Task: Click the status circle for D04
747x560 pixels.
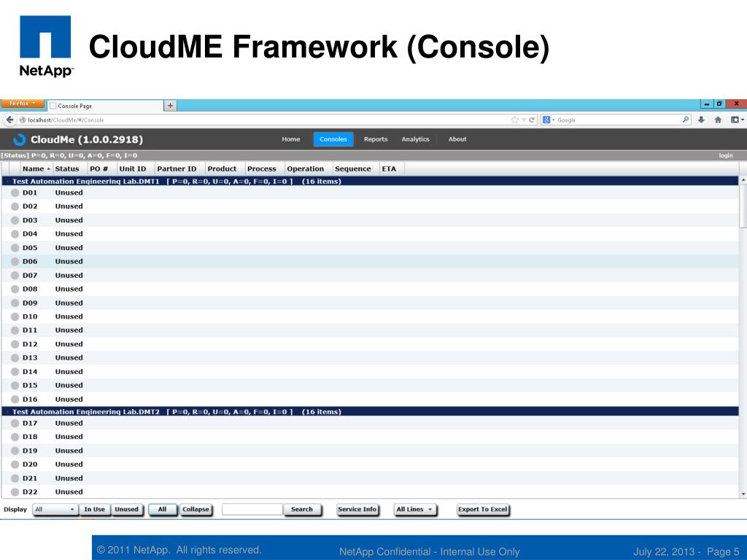Action: (x=15, y=234)
